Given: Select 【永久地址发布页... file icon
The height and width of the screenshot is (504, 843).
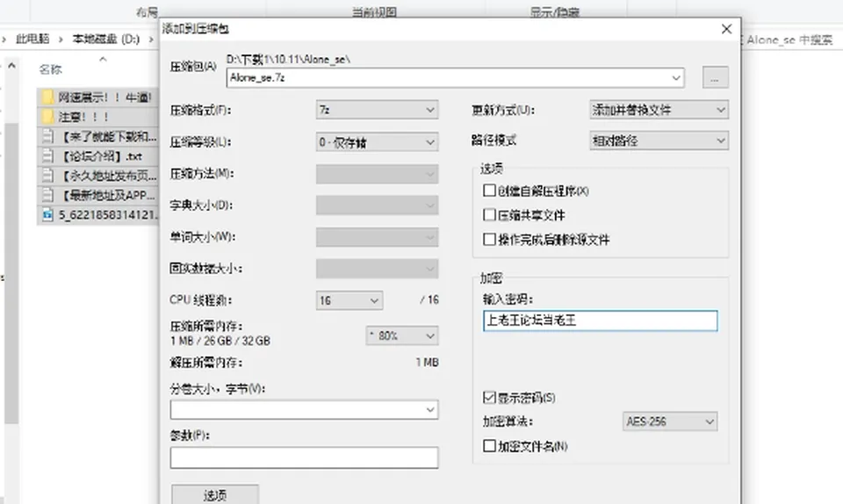Looking at the screenshot, I should pyautogui.click(x=47, y=176).
